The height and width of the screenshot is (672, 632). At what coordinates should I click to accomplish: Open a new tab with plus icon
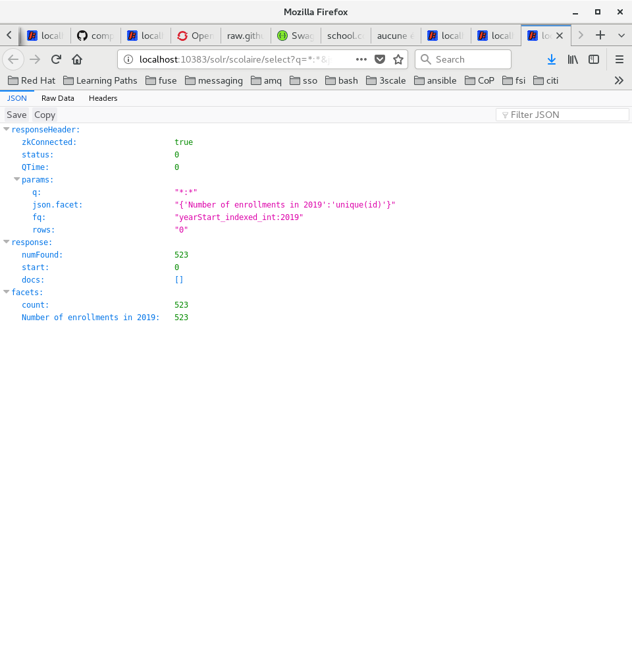coord(600,35)
